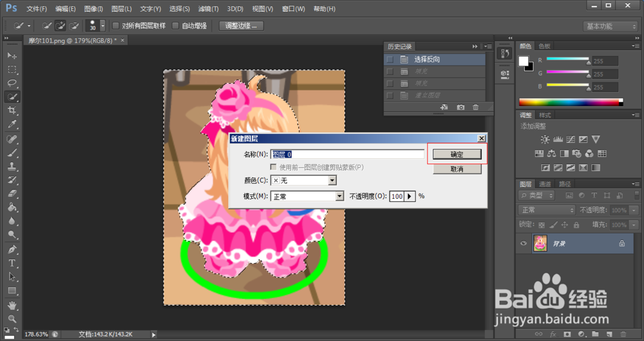
Task: Select the Healing Brush tool
Action: click(12, 140)
